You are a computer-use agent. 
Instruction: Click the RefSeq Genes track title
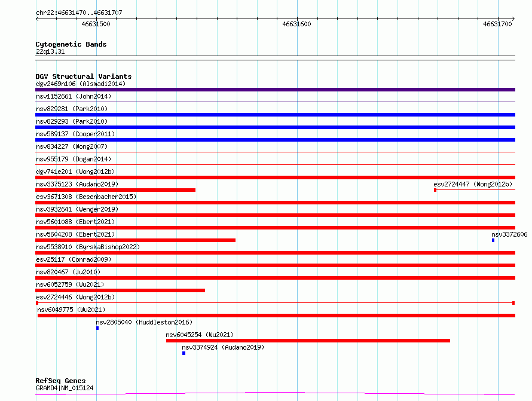coord(61,381)
